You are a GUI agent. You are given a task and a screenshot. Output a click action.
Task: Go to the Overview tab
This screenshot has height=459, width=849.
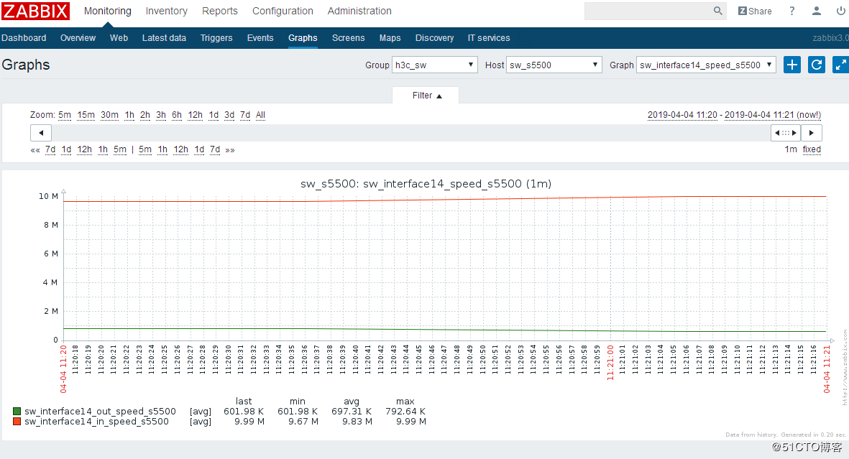click(78, 38)
